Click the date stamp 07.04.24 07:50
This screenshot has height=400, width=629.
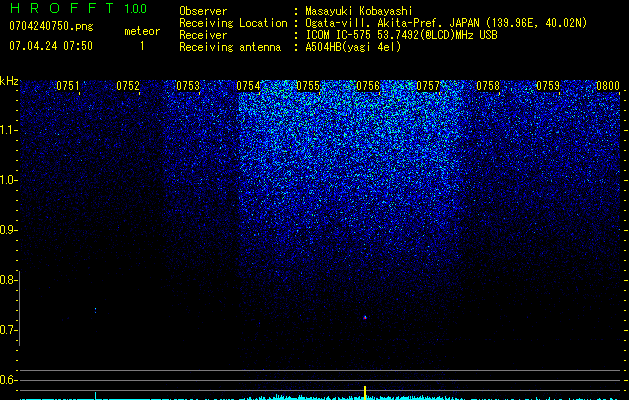click(51, 46)
